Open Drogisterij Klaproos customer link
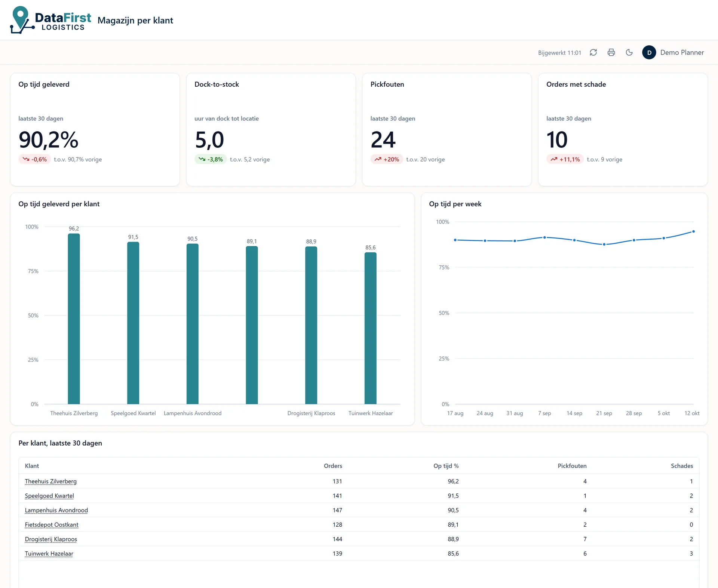 (x=51, y=539)
